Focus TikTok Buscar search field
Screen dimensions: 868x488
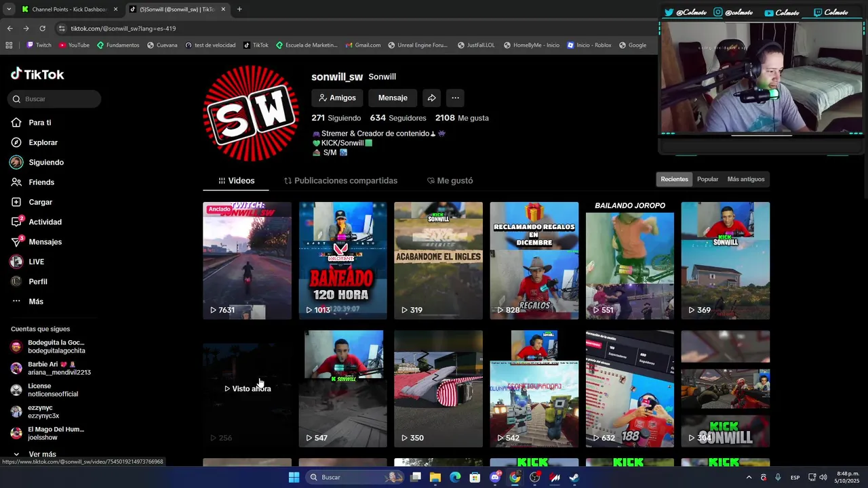tap(54, 99)
